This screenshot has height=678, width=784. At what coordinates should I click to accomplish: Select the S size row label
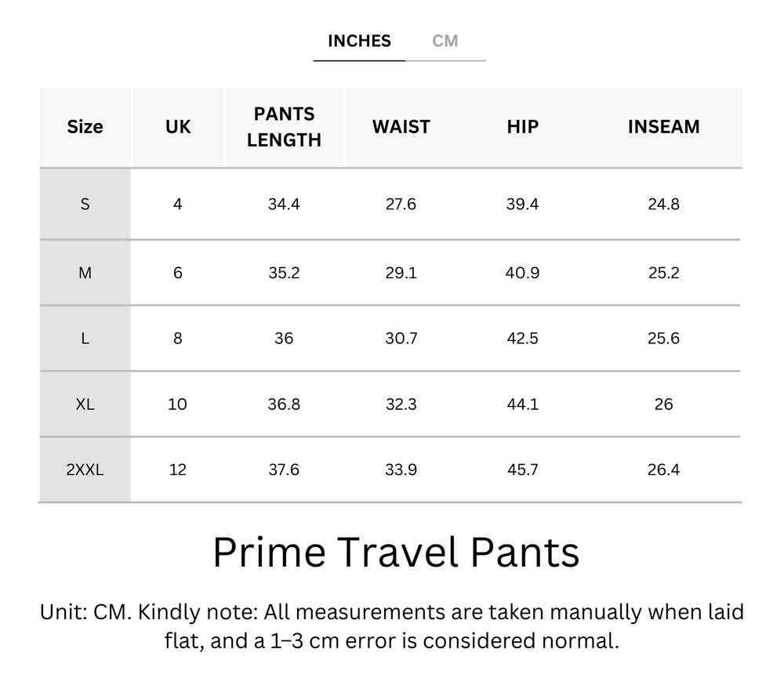(x=85, y=204)
